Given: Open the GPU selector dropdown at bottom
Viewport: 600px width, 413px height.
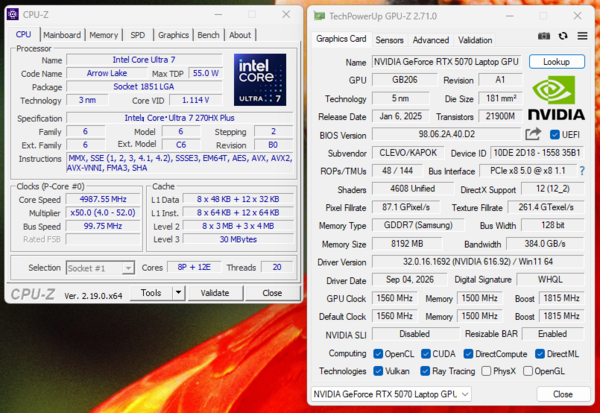Looking at the screenshot, I should click(391, 394).
